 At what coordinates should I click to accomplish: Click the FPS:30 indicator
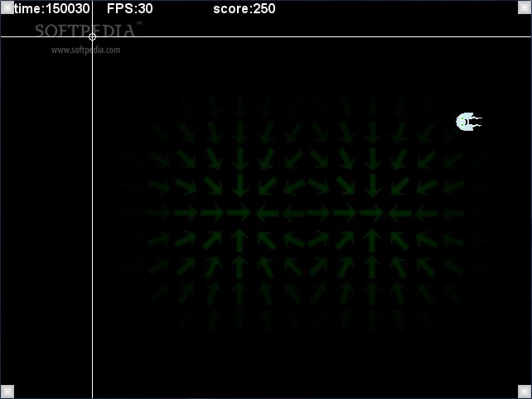pos(129,9)
